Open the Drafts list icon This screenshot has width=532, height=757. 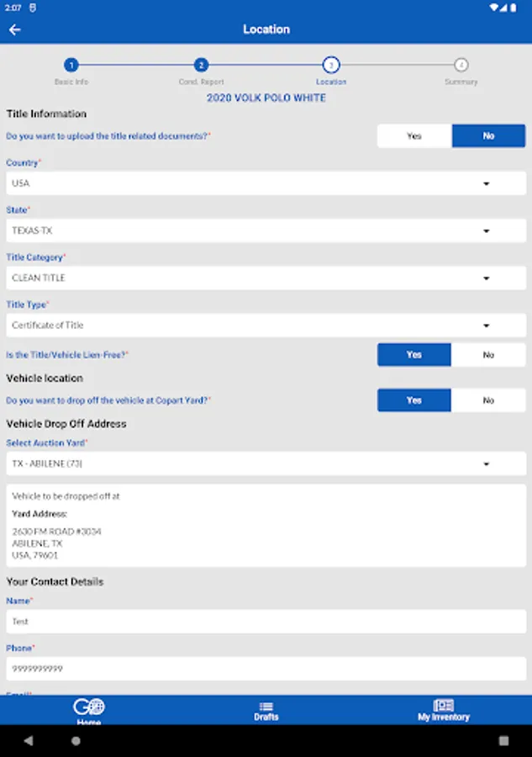tap(266, 708)
